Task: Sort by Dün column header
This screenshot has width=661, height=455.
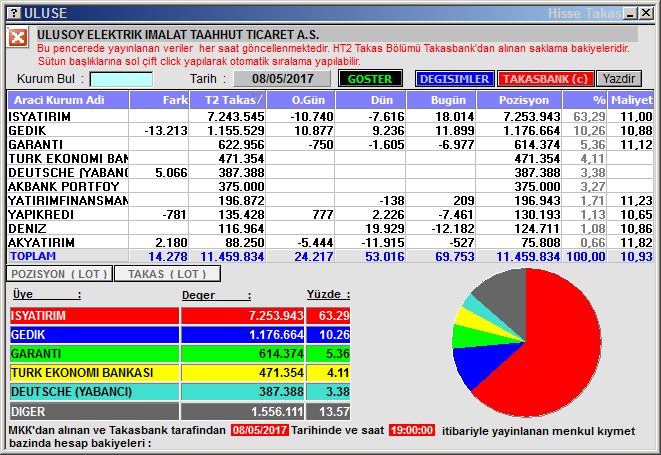Action: [371, 100]
